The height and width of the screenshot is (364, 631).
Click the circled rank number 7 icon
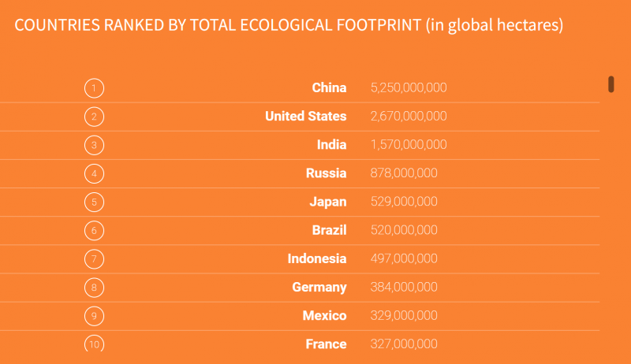[x=94, y=258]
